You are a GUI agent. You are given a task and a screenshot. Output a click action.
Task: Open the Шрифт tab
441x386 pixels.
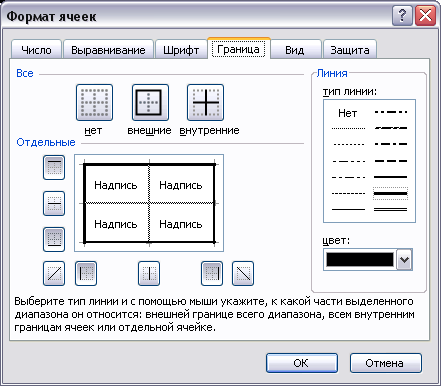pyautogui.click(x=181, y=50)
